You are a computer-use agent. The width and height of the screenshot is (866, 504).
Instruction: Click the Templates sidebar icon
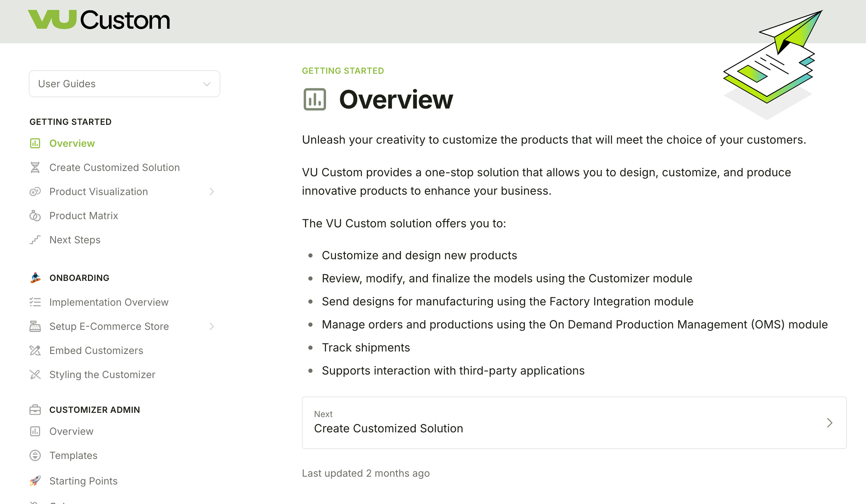click(35, 455)
